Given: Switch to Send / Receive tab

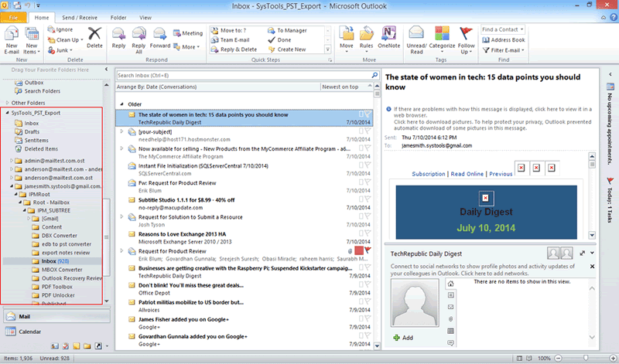Looking at the screenshot, I should [x=80, y=17].
